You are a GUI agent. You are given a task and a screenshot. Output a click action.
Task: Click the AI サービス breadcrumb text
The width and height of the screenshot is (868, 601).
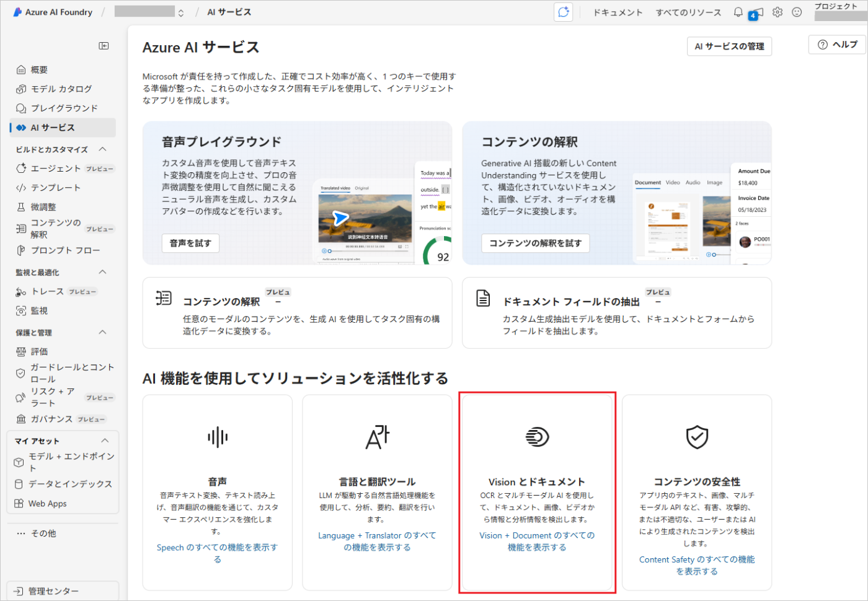229,12
